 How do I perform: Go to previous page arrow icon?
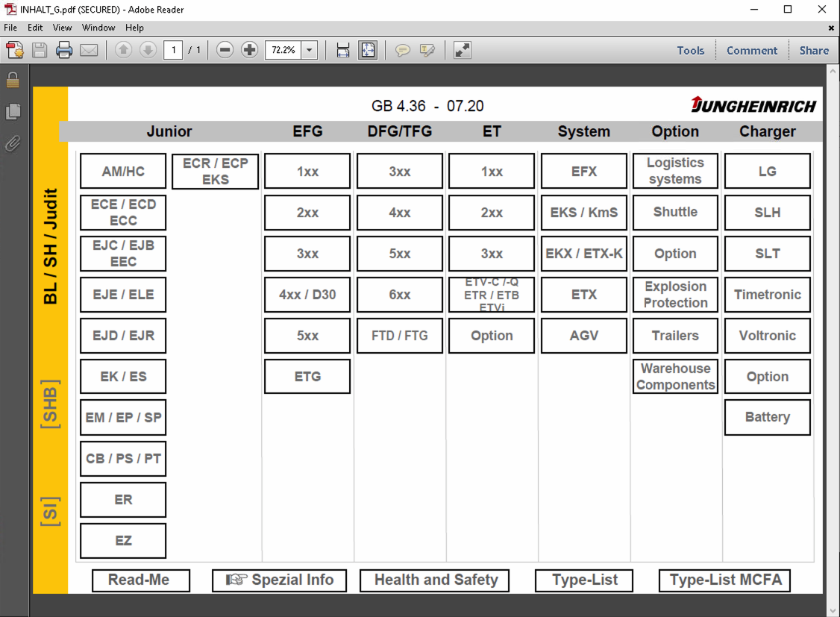click(123, 50)
